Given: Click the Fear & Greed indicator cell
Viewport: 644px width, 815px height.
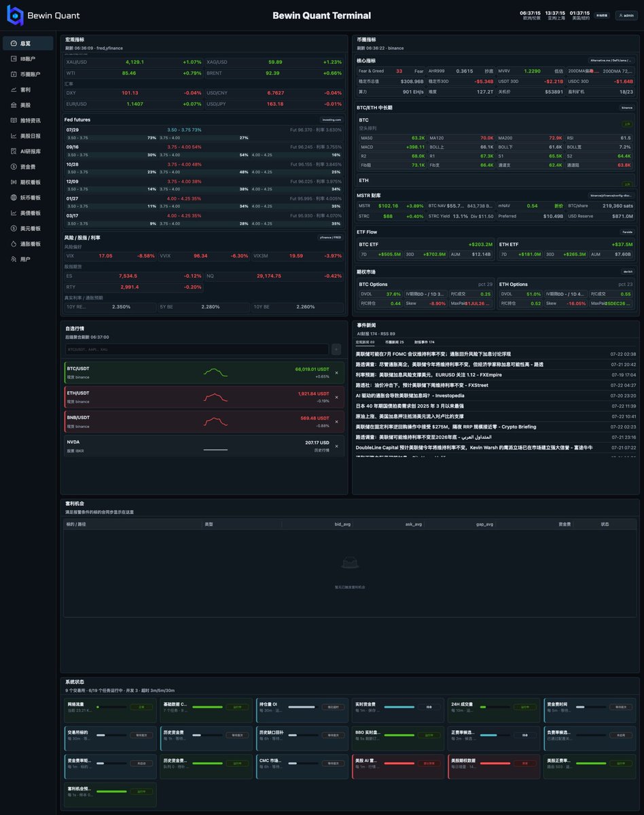Looking at the screenshot, I should [x=391, y=71].
